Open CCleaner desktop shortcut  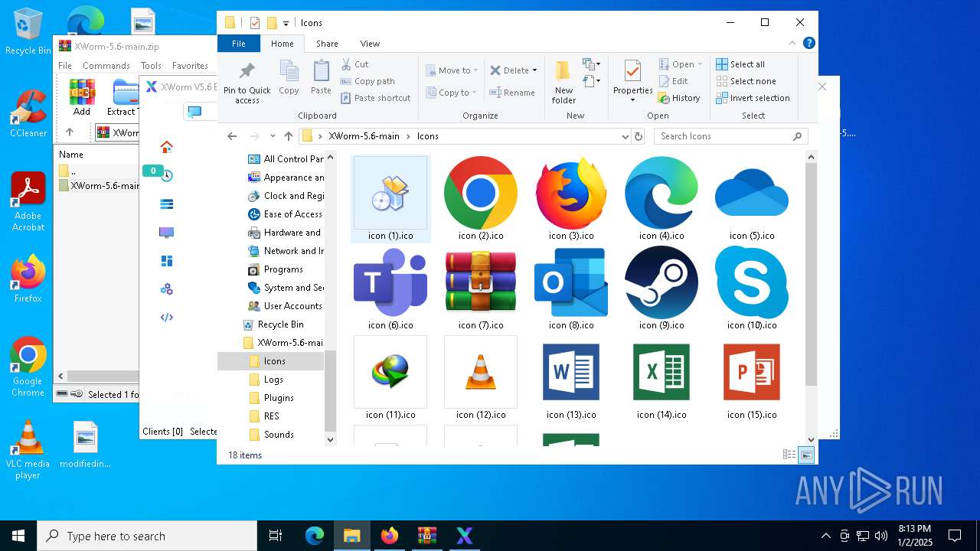pos(28,114)
